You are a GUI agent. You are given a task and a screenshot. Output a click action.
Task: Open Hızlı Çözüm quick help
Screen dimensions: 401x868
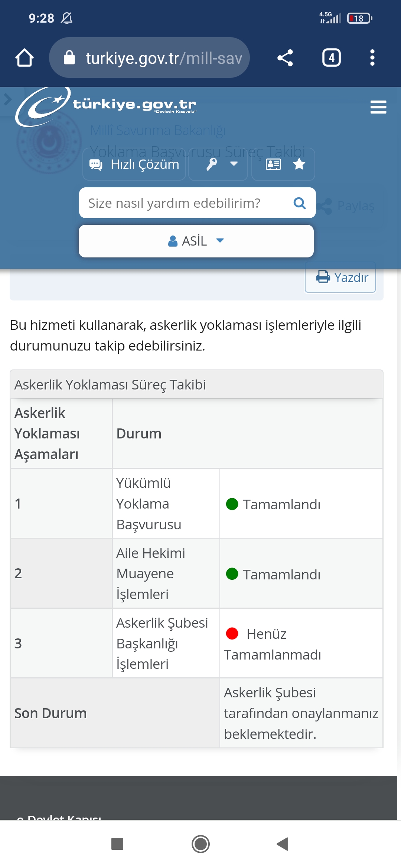coord(134,164)
